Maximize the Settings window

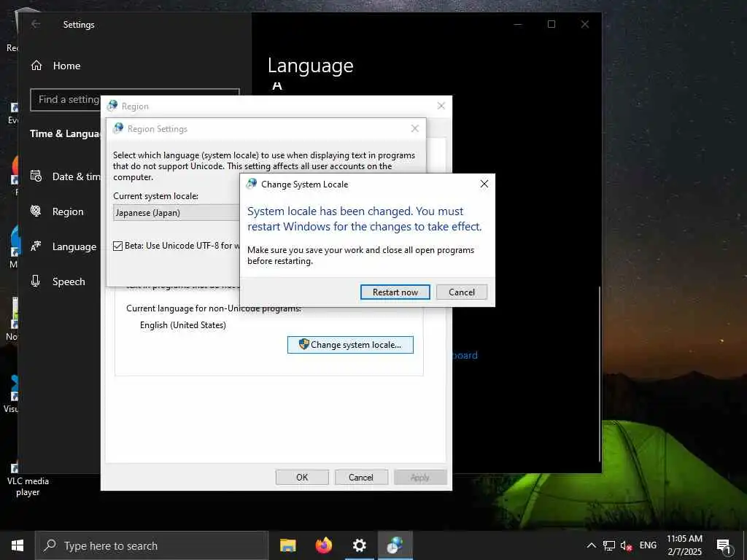coord(551,24)
